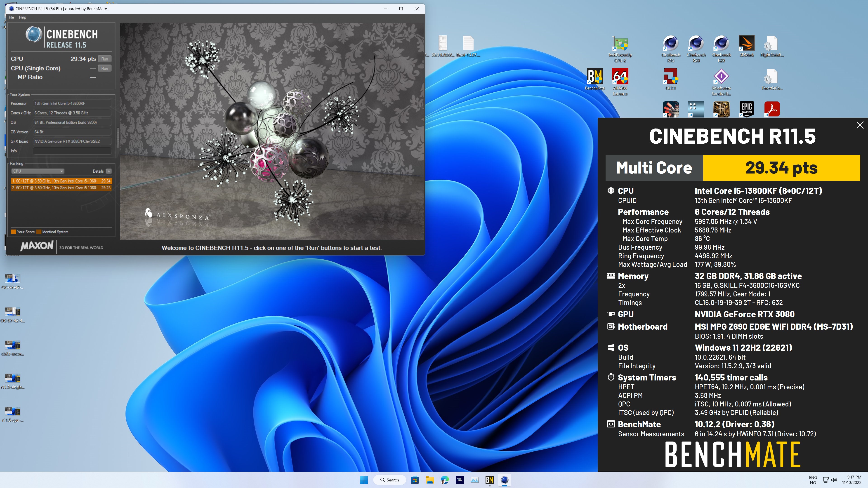Screen dimensions: 868x488
Task: Open Microsoft Edge from taskbar
Action: pos(444,480)
